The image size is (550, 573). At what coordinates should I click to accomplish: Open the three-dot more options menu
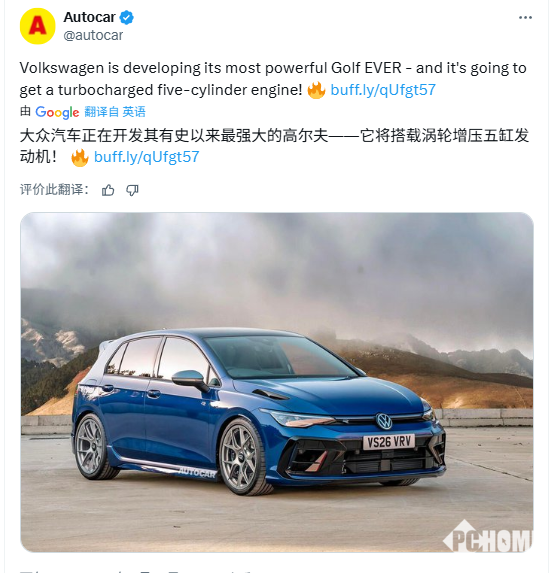[525, 18]
